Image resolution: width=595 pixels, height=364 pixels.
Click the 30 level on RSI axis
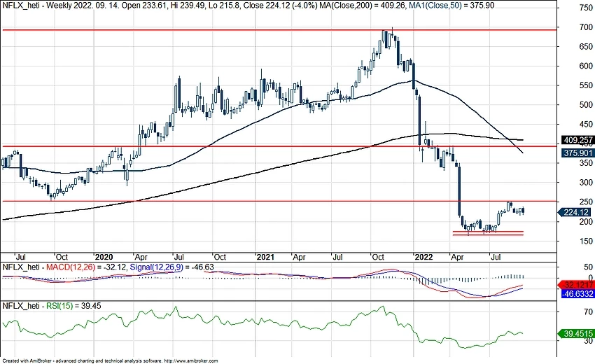click(x=588, y=341)
